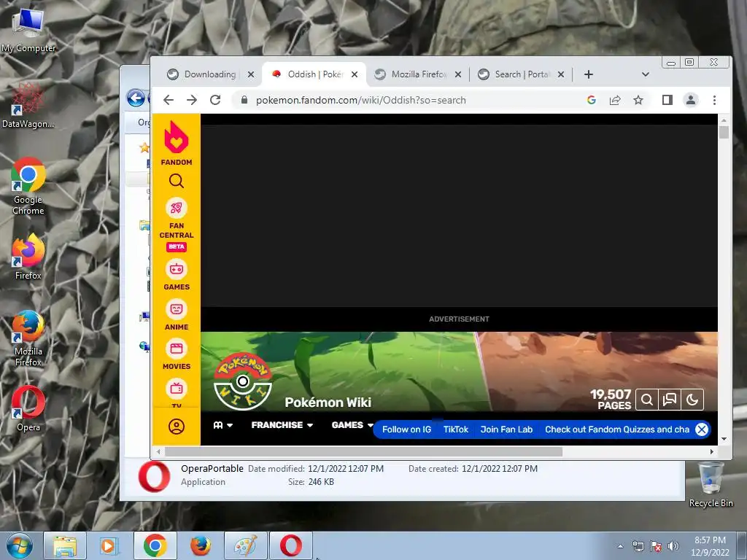Click the TikTok link
Viewport: 747px width, 560px height.
[x=456, y=429]
